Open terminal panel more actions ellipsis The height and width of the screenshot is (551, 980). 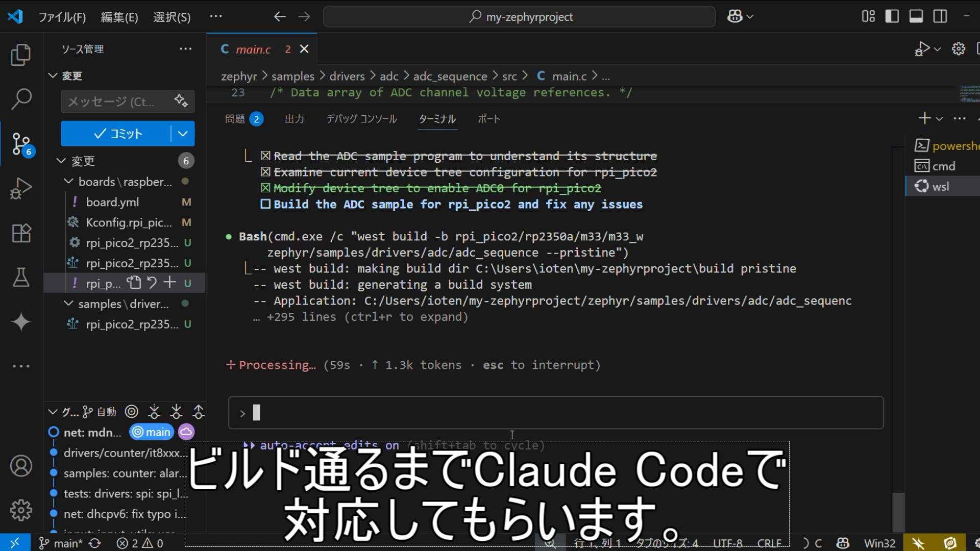coord(960,118)
